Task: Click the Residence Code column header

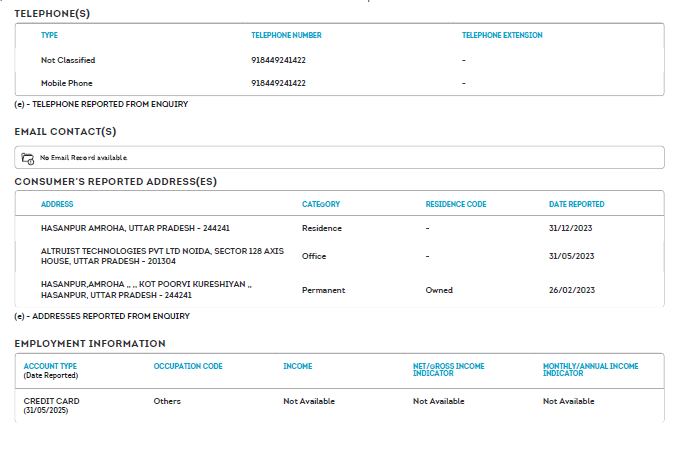Action: point(456,204)
